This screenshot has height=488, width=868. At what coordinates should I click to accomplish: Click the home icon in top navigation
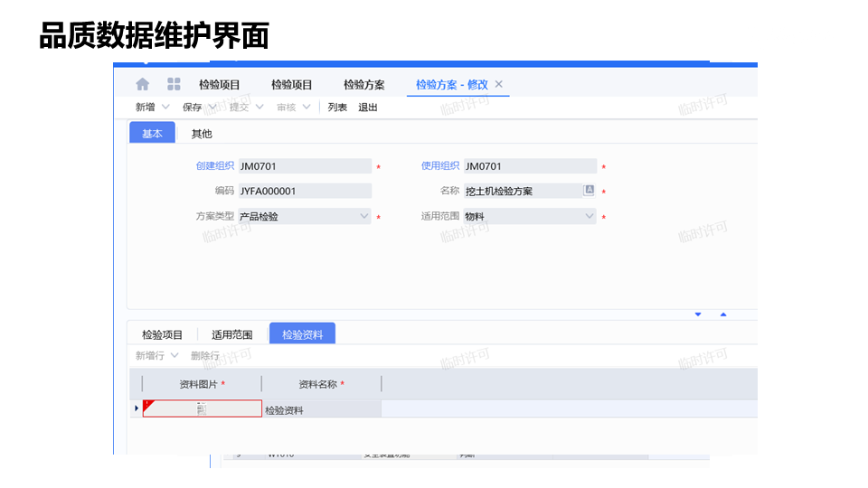[142, 84]
